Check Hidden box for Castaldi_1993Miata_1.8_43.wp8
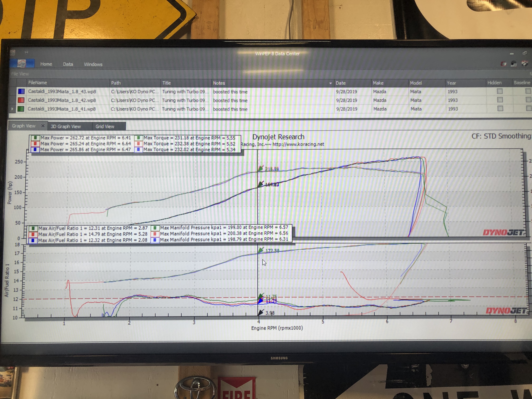This screenshot has width=532, height=399. coord(500,91)
